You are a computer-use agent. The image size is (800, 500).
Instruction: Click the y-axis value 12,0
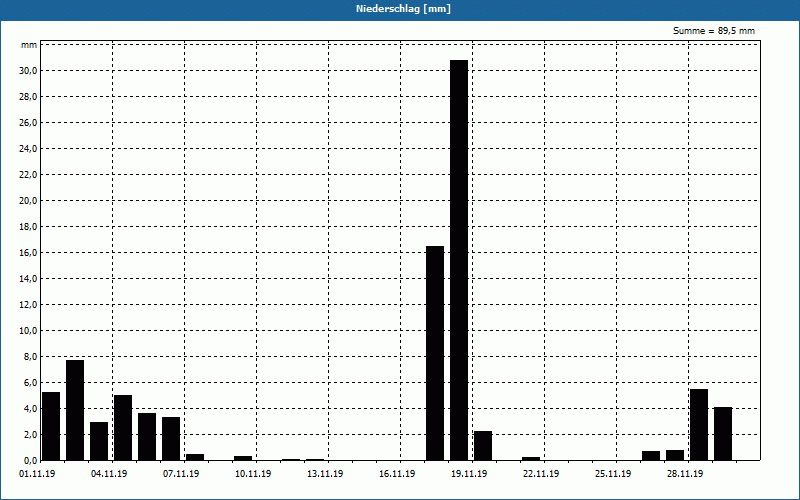coord(28,305)
